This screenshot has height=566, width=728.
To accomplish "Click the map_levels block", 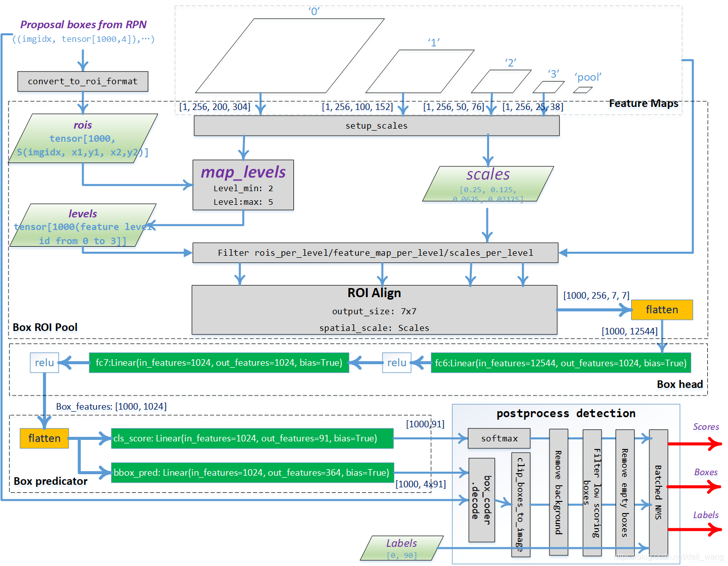I will coord(243,185).
